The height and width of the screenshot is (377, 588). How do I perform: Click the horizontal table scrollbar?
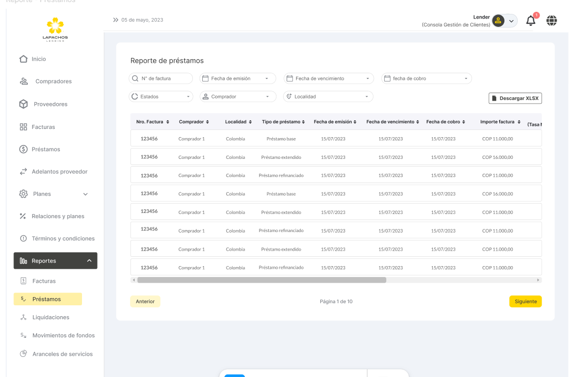tap(262, 280)
